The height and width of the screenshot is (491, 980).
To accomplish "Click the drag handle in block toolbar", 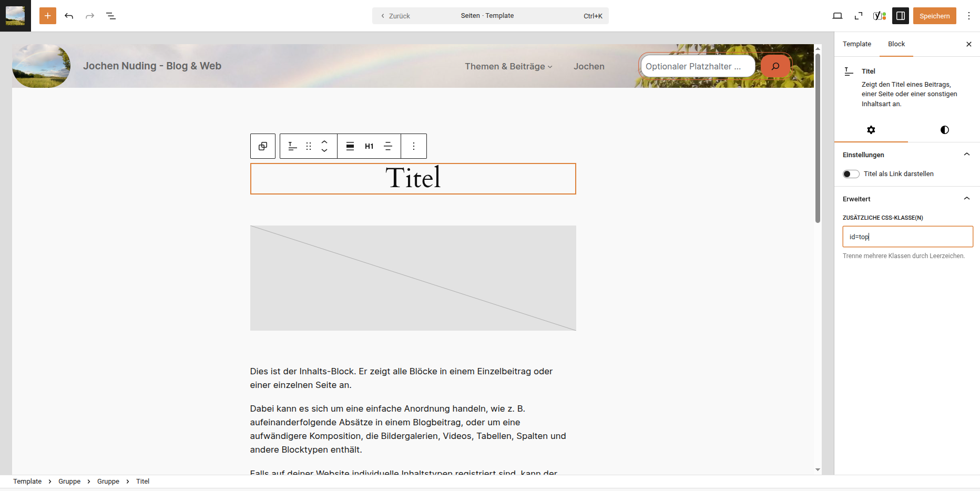I will tap(309, 146).
